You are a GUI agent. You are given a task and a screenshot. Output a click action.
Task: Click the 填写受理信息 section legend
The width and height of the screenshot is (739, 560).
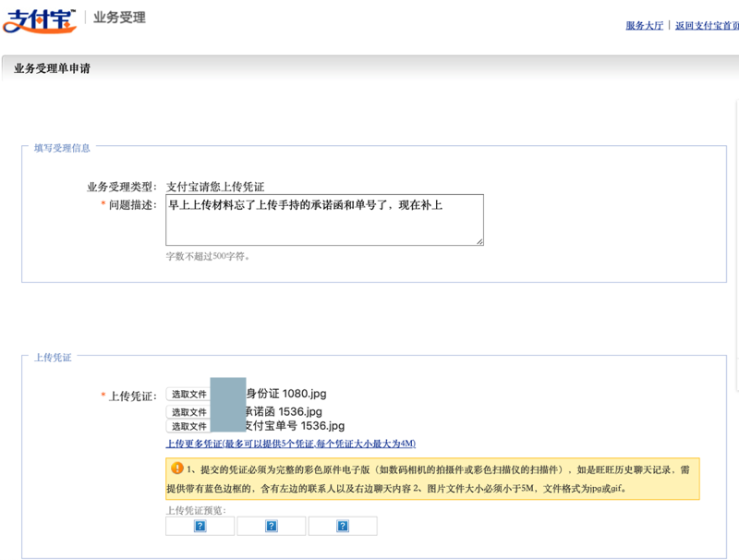click(x=62, y=148)
